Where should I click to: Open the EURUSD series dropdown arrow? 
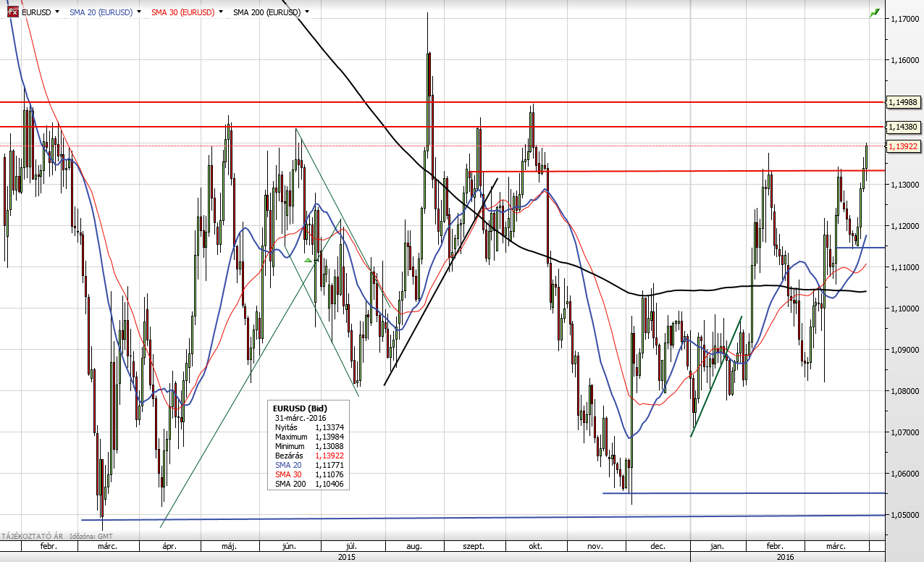pos(57,12)
